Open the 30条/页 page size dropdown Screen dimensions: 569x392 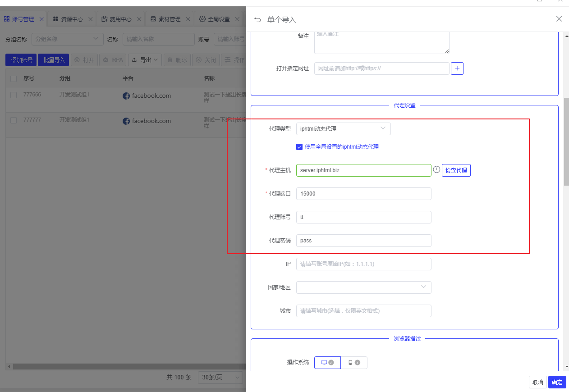(x=220, y=377)
